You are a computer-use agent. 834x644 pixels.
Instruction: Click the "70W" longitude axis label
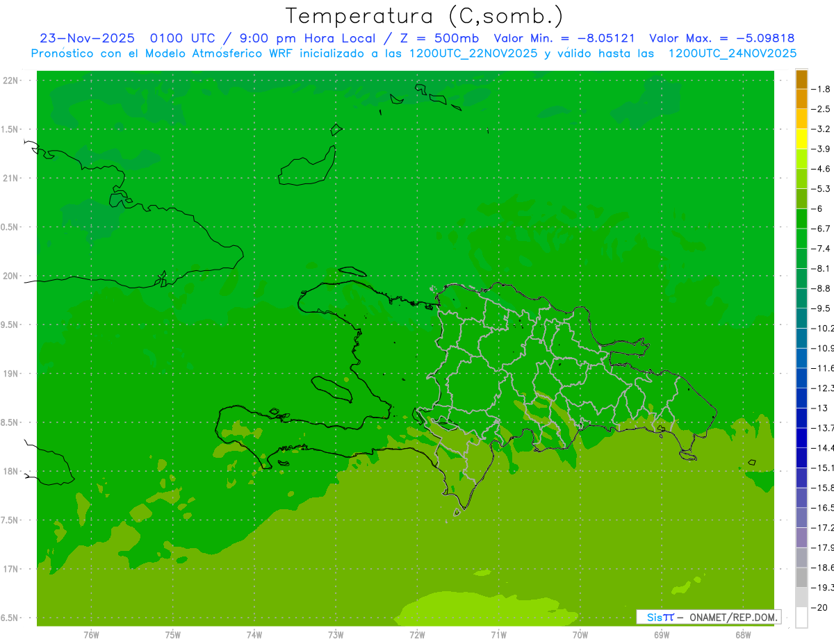click(580, 635)
